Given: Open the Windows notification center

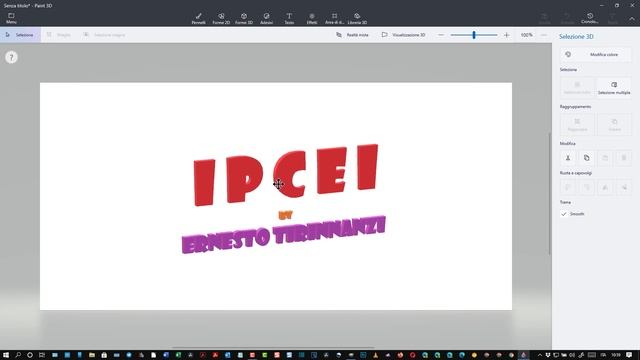Looking at the screenshot, I should 629,355.
